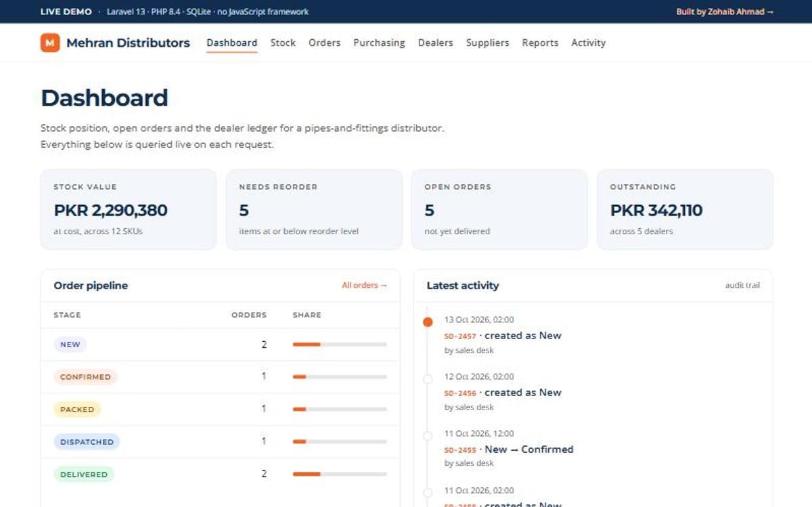
Task: Click the order count in DELIVERED row
Action: pyautogui.click(x=264, y=475)
